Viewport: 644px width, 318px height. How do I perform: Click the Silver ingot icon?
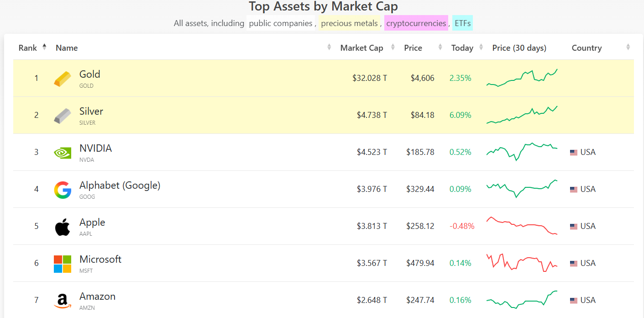pos(63,115)
